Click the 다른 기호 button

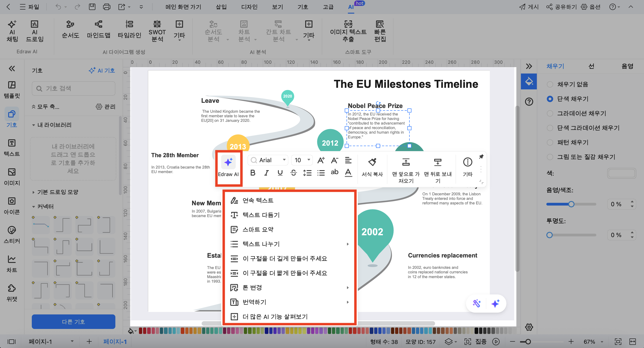coord(74,321)
